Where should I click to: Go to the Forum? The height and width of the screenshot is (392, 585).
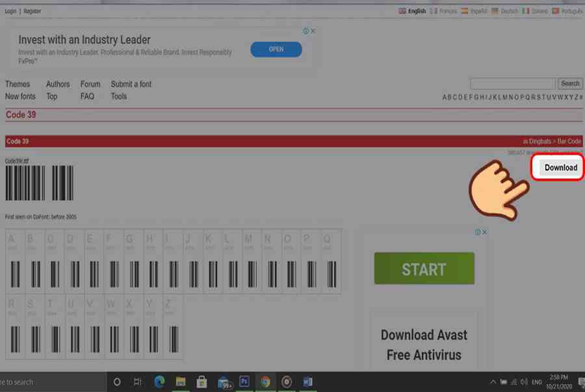pyautogui.click(x=90, y=85)
